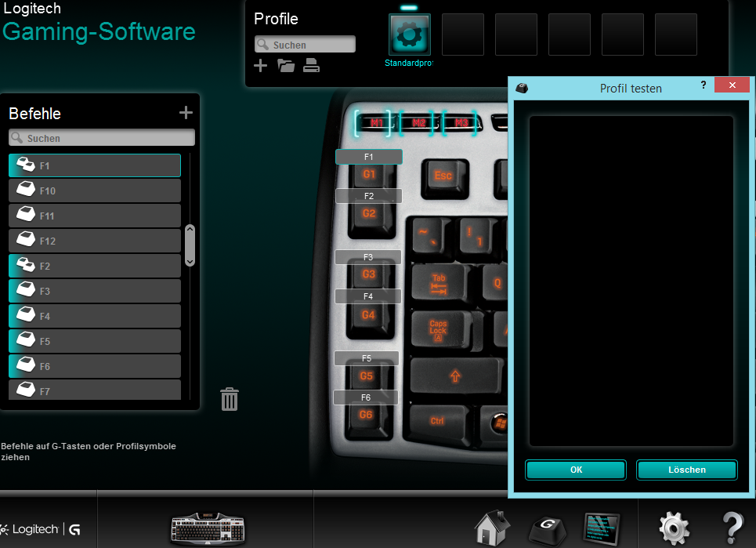Viewport: 756px width, 548px height.
Task: Click the Ctrl key on keyboard image
Action: [438, 422]
